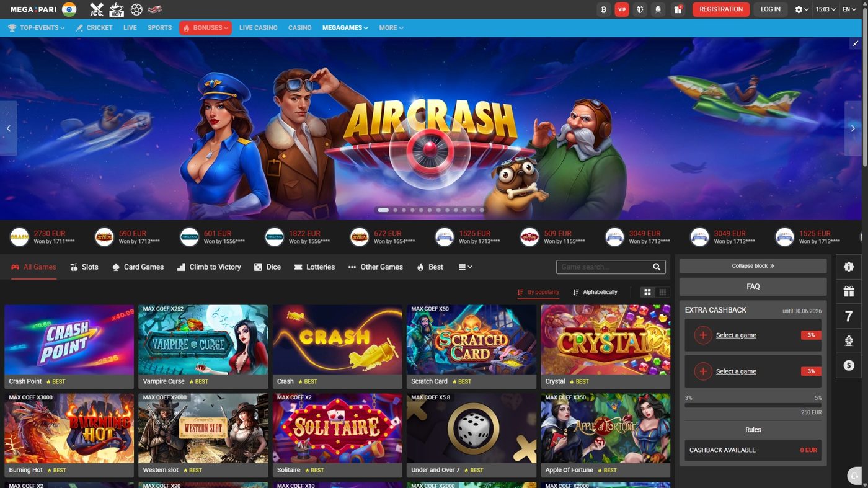Open the HOT chili icon shortcut

(x=117, y=9)
